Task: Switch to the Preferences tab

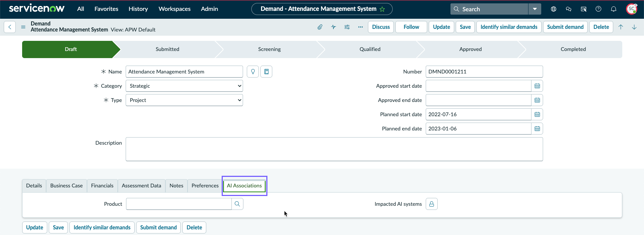Action: (205, 186)
